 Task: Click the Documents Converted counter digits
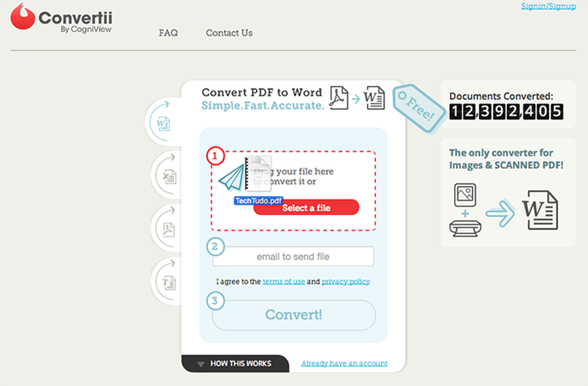tap(506, 112)
